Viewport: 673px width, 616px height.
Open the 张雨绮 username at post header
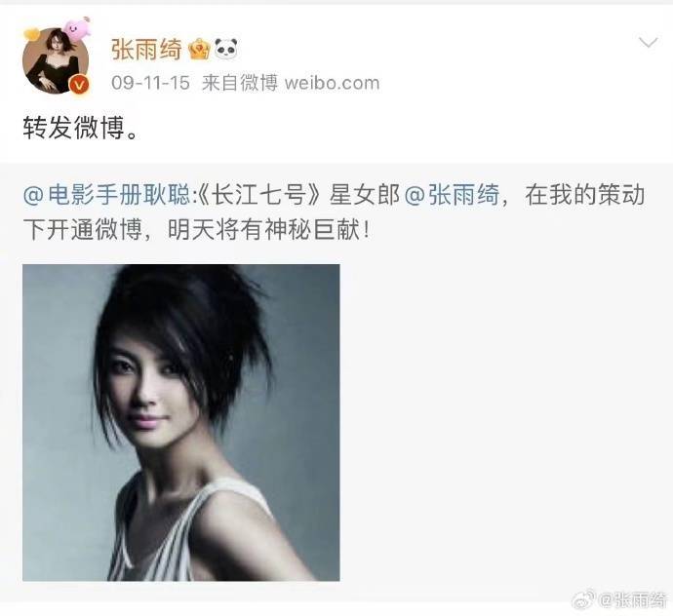pos(146,49)
